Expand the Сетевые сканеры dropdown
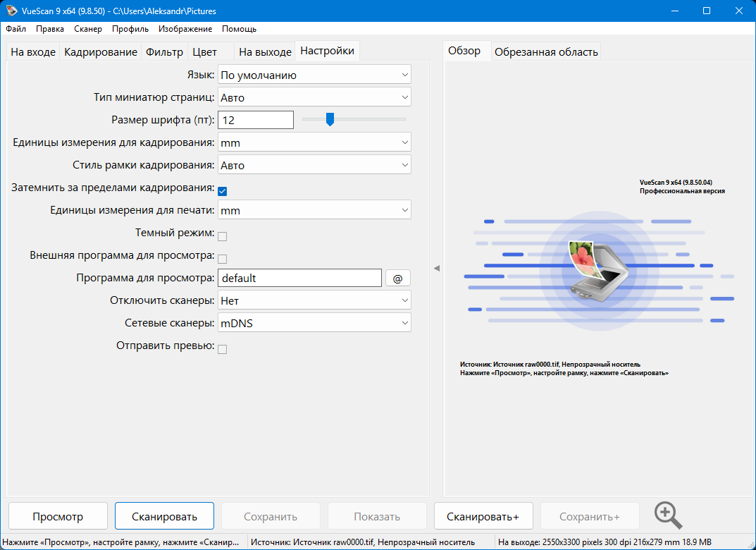This screenshot has height=550, width=756. pyautogui.click(x=314, y=323)
